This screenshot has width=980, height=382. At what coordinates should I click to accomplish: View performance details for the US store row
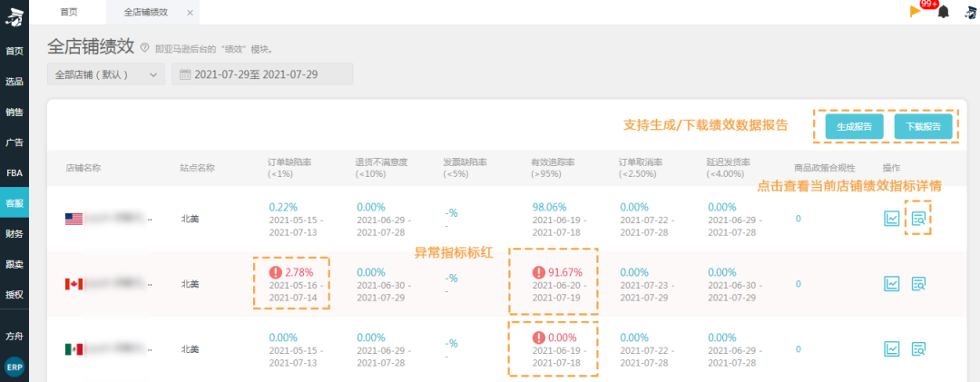click(918, 218)
